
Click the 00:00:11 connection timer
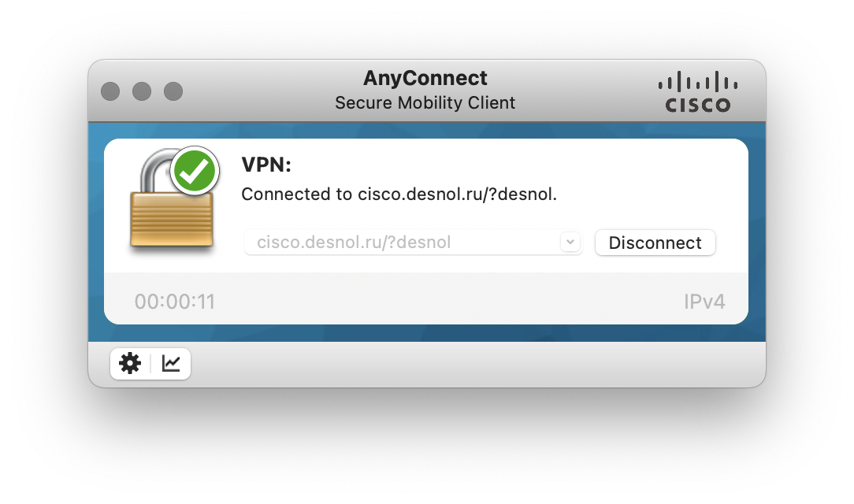click(x=175, y=302)
